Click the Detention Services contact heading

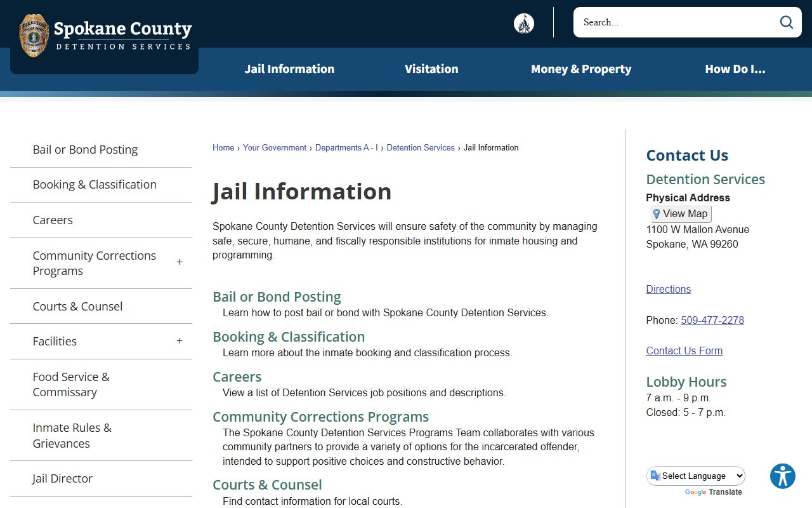pos(705,180)
